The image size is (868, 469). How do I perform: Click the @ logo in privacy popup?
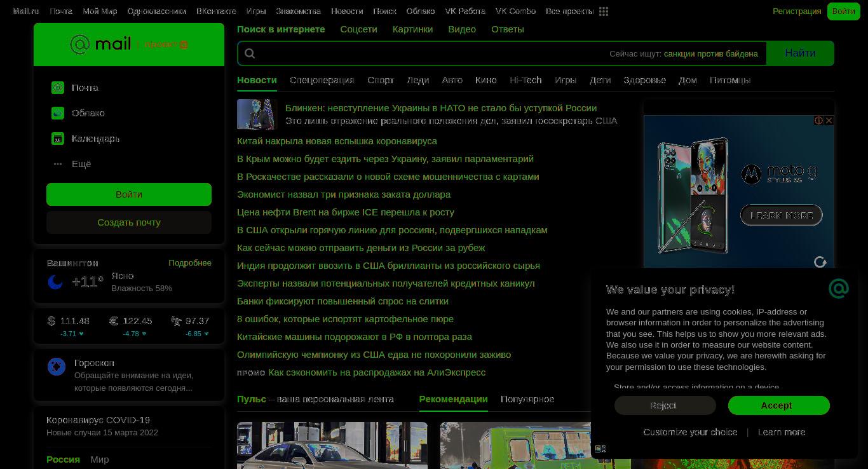point(839,289)
